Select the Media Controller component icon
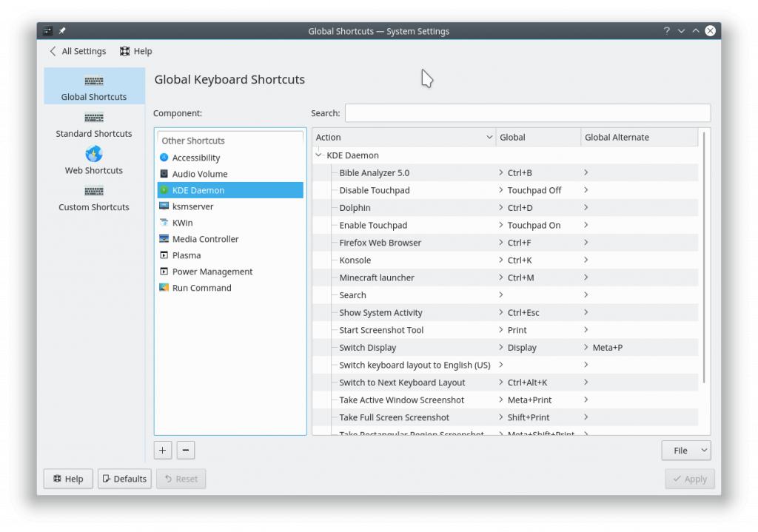The image size is (758, 532). click(164, 239)
